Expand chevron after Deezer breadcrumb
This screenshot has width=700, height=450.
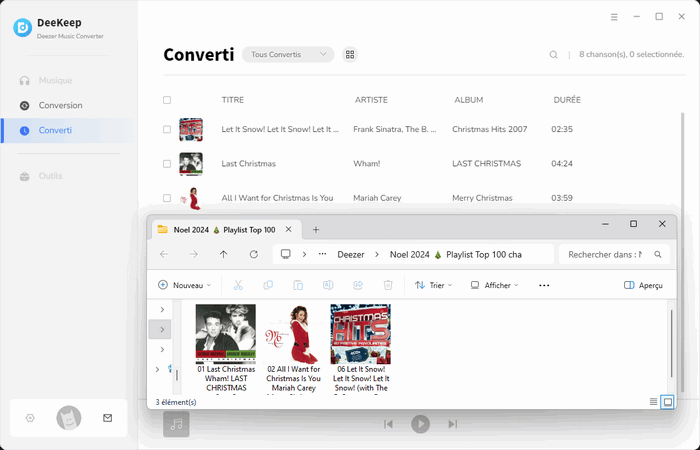(x=377, y=254)
